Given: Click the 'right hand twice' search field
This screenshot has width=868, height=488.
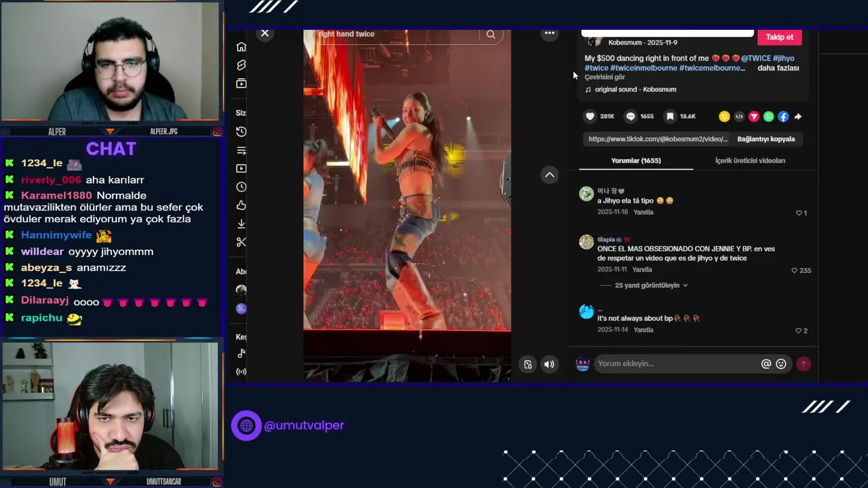Looking at the screenshot, I should (x=397, y=35).
